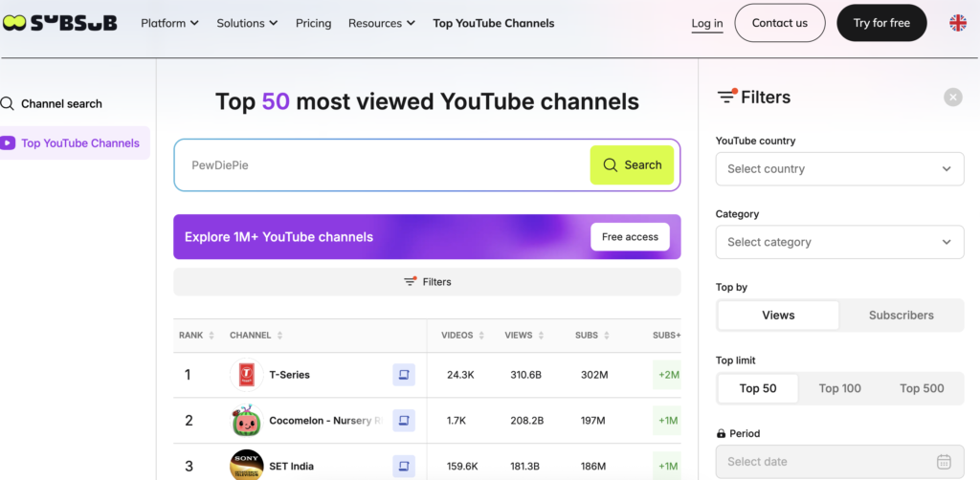
Task: Open the language flag selector
Action: (957, 23)
